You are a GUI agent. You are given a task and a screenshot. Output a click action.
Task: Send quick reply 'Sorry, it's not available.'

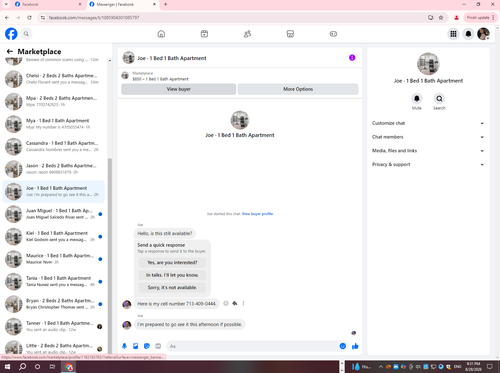(172, 287)
